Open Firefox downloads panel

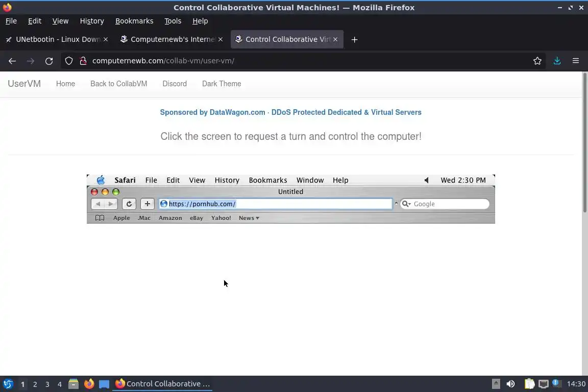coord(557,61)
